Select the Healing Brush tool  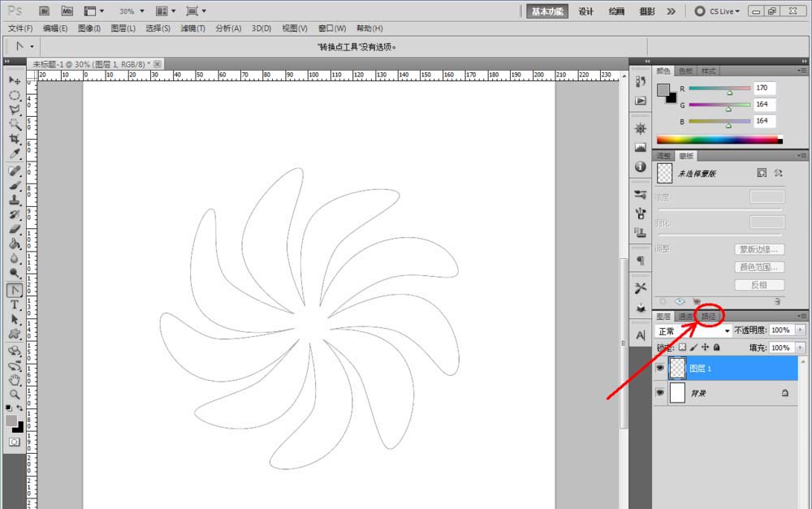point(15,170)
